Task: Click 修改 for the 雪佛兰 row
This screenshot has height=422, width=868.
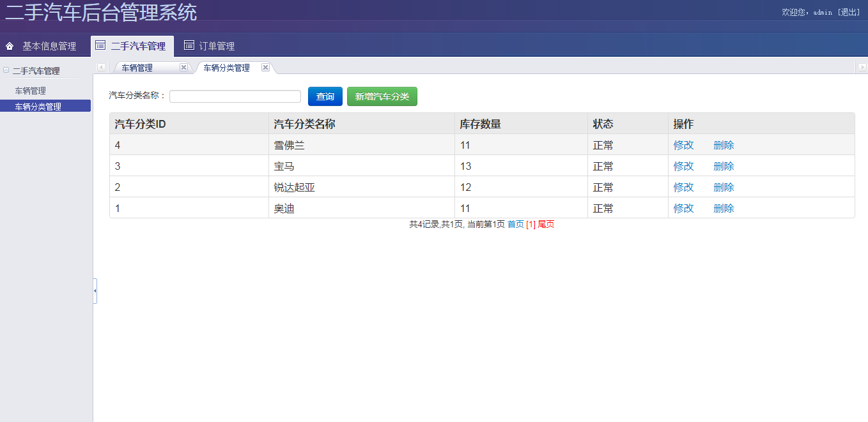Action: tap(683, 145)
